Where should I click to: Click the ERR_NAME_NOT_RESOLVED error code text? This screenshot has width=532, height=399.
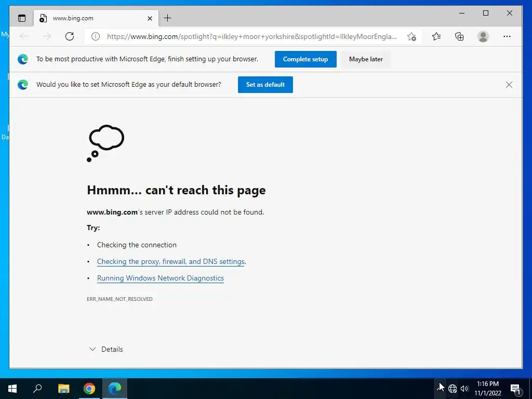coord(120,299)
